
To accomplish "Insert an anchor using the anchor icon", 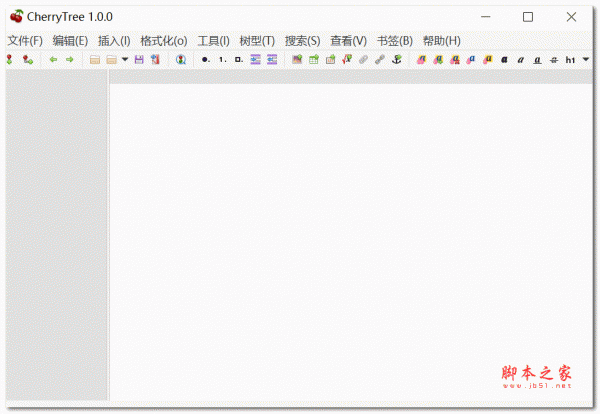I will tap(396, 60).
